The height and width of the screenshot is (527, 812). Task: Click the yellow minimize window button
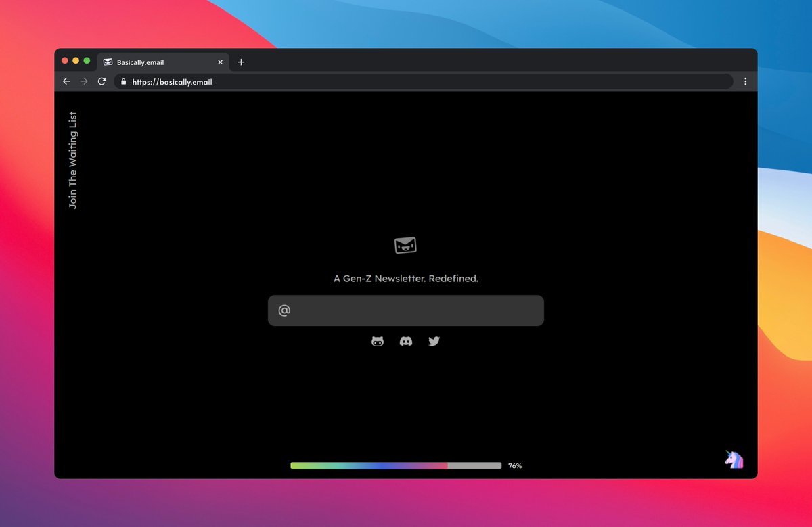click(x=76, y=60)
